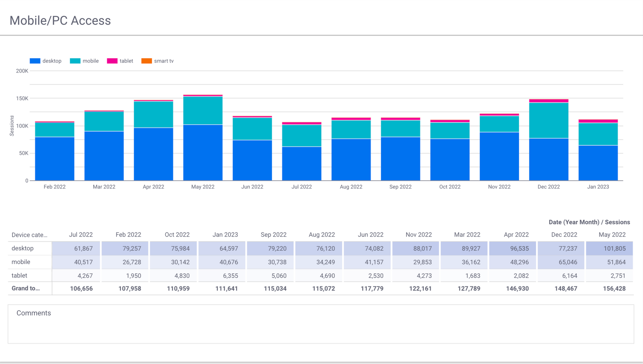
Task: Click the smart tv legend swatch
Action: point(146,61)
